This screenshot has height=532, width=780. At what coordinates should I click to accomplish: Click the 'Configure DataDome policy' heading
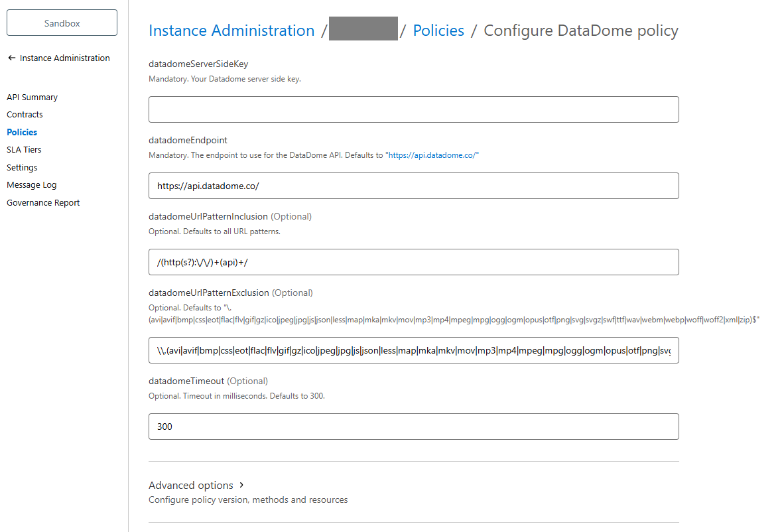click(581, 31)
